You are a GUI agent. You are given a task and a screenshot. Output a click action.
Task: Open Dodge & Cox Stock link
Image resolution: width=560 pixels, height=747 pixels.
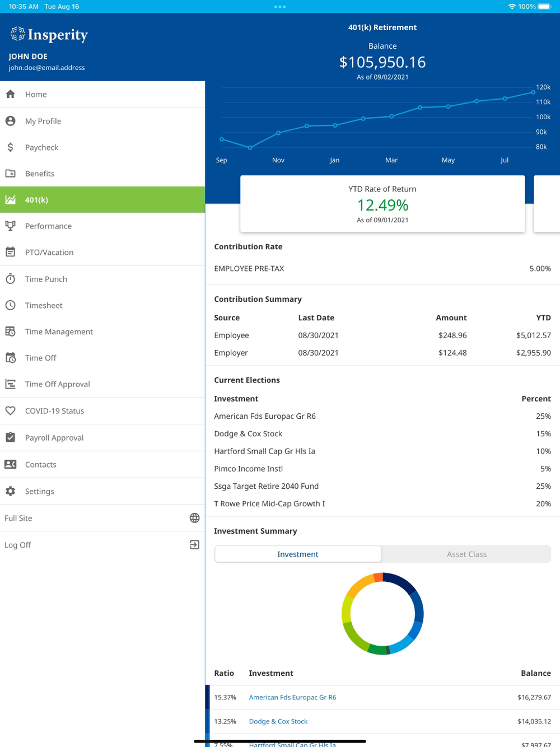coord(278,721)
